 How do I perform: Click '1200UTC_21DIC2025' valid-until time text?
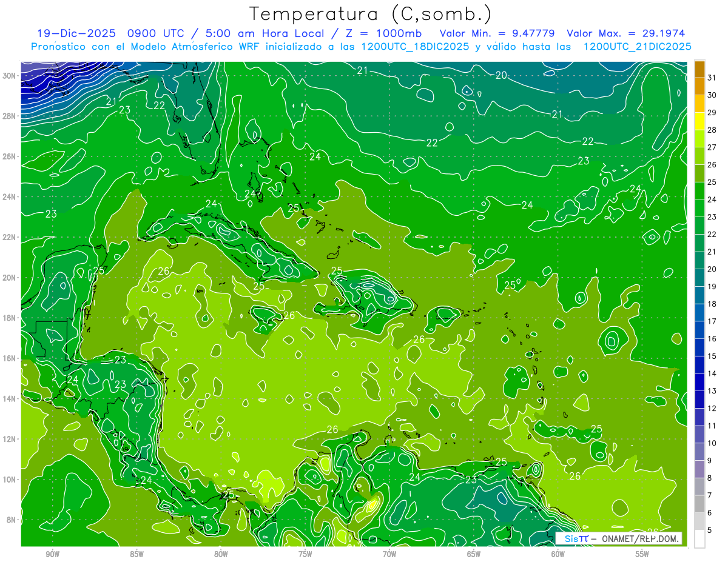click(x=637, y=47)
